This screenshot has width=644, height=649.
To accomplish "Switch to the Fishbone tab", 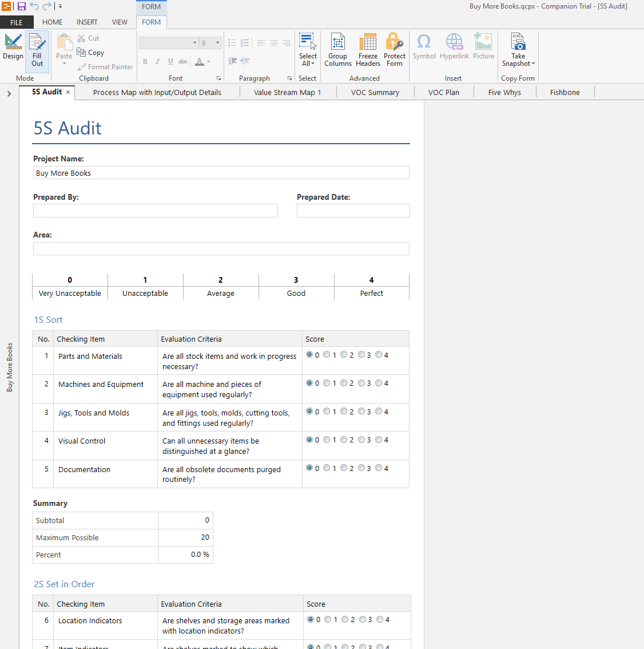I will [565, 92].
